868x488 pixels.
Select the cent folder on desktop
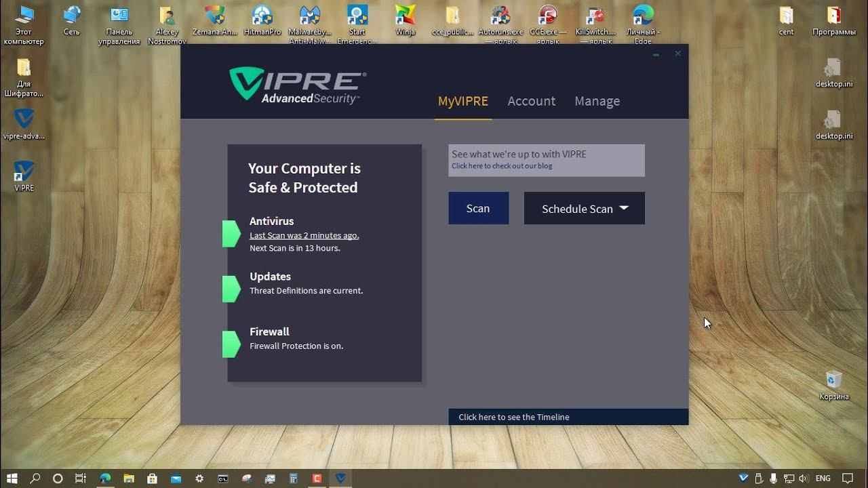787,20
